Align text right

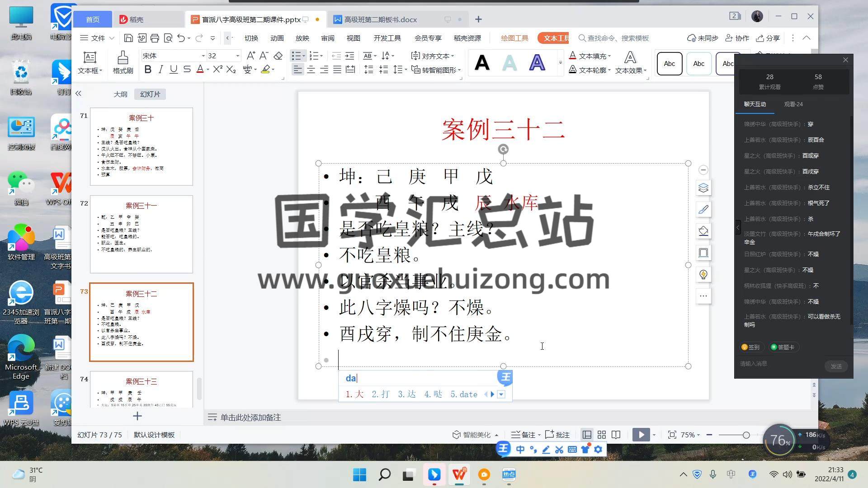[x=324, y=70]
